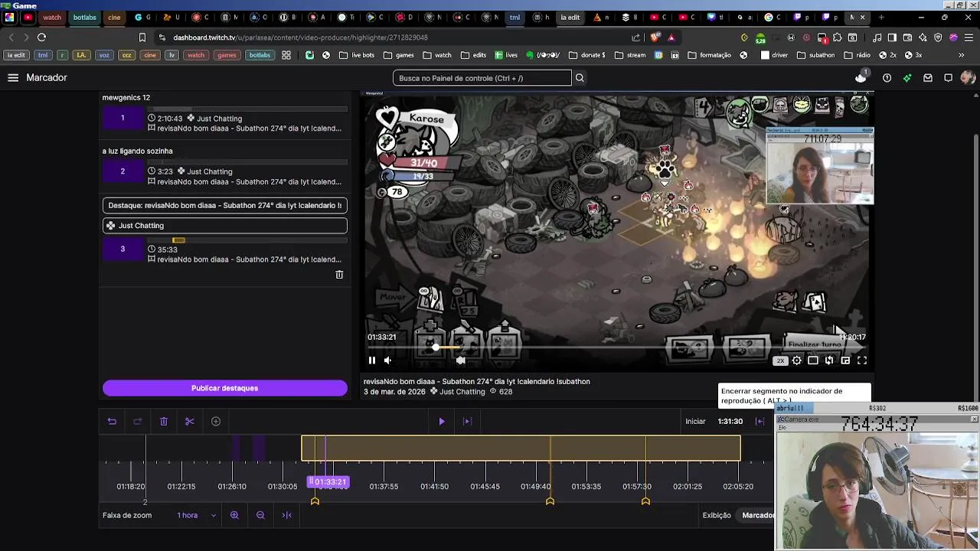This screenshot has width=980, height=551.
Task: Click timeline marker near 01:57:30
Action: (x=645, y=500)
